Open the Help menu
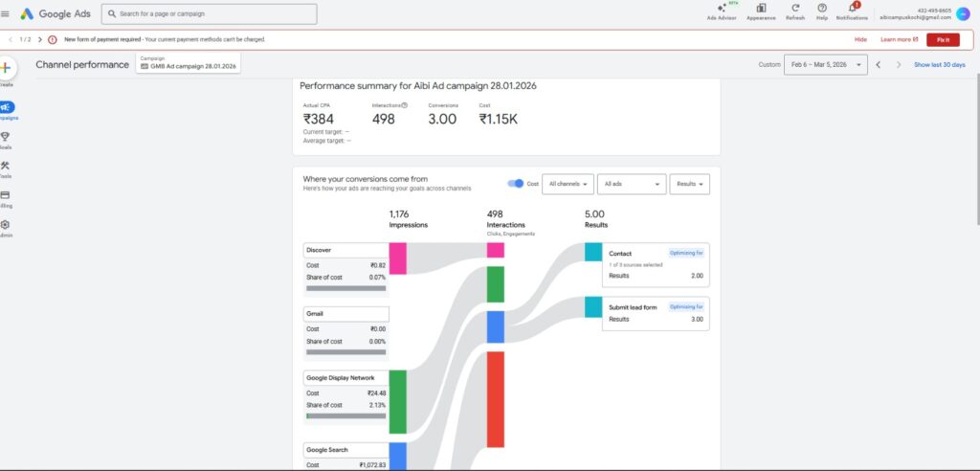The width and height of the screenshot is (980, 471). 821,11
